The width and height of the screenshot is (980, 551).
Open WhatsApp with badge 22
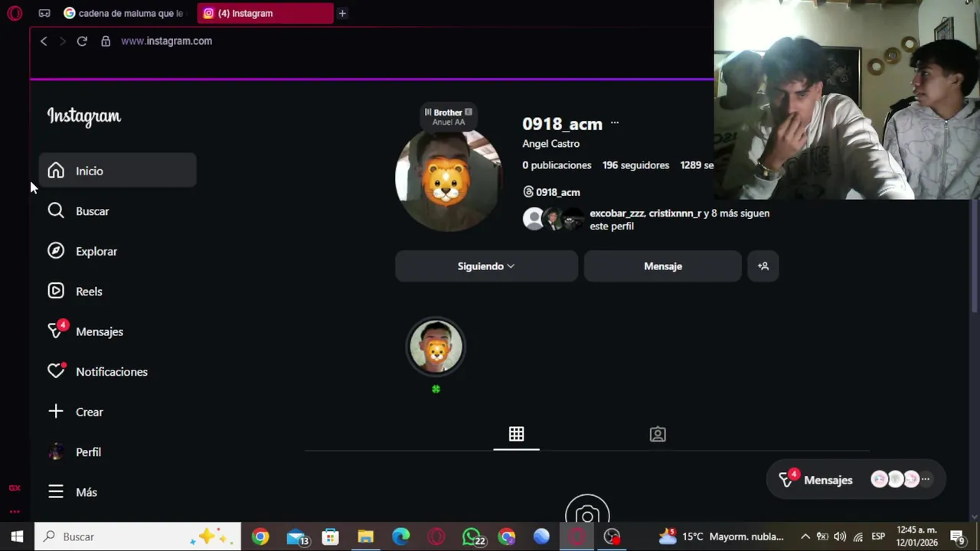point(473,537)
